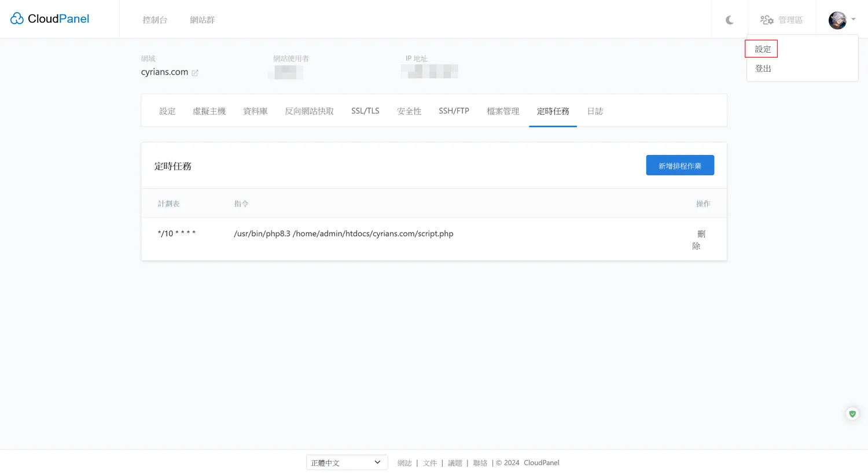Toggle dark mode moon icon
868x475 pixels.
click(729, 20)
